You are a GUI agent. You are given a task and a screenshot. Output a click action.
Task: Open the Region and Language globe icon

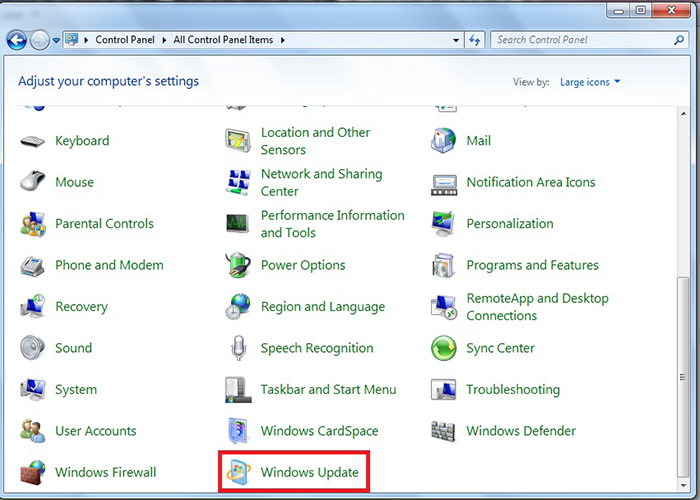coord(239,306)
